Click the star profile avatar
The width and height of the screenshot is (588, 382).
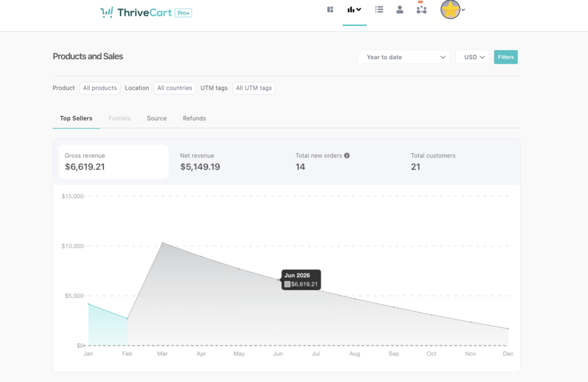(450, 10)
